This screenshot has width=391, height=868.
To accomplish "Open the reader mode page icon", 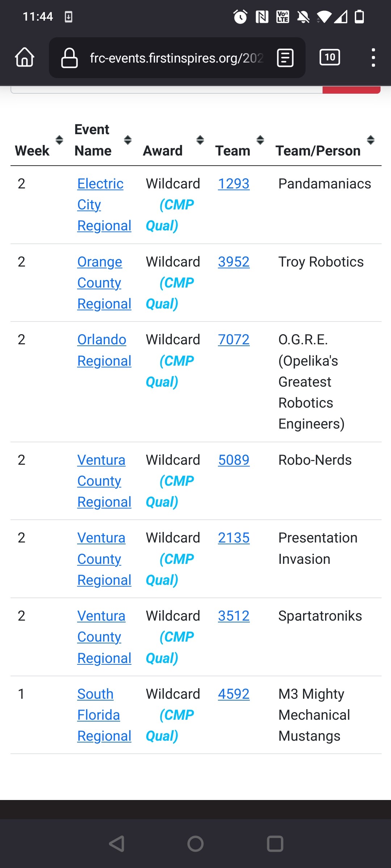I will 285,58.
